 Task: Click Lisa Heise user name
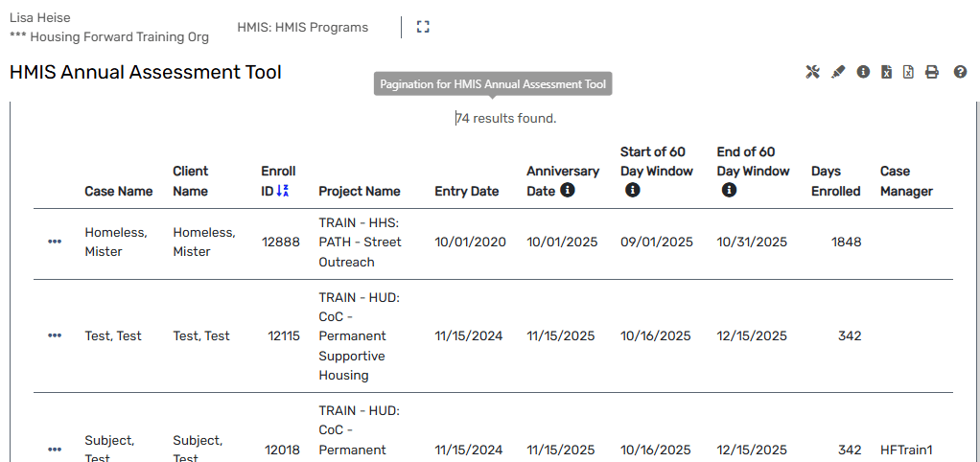(x=40, y=17)
